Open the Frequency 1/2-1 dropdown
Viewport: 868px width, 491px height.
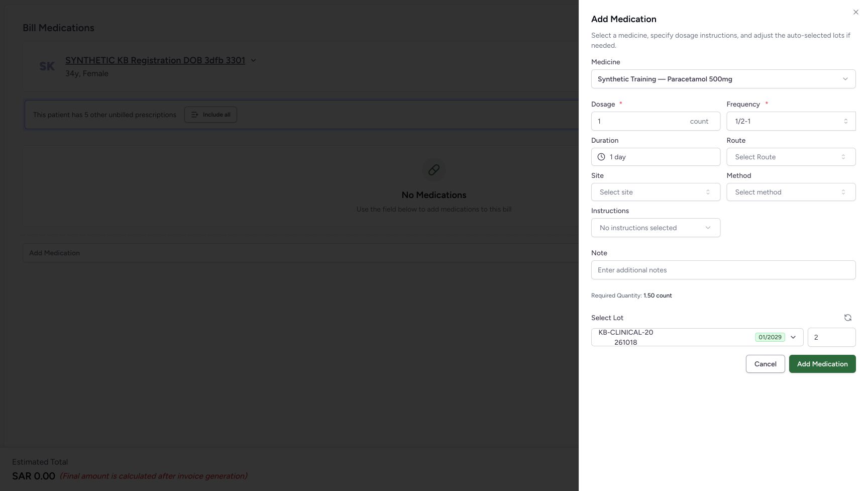click(x=791, y=121)
